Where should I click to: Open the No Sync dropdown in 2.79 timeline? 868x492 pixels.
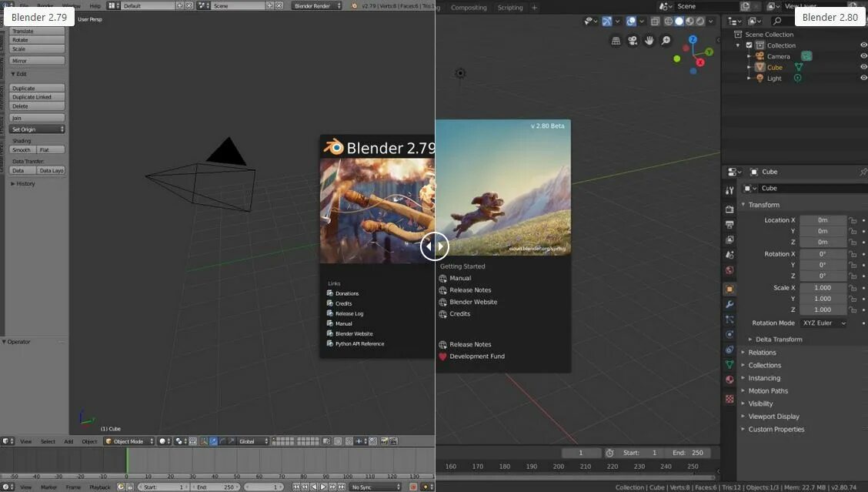click(375, 487)
